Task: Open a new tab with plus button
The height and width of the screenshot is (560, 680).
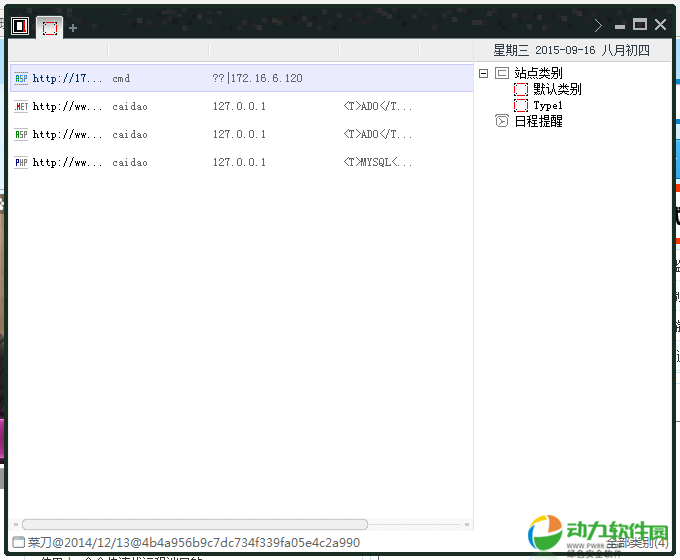Action: point(73,27)
